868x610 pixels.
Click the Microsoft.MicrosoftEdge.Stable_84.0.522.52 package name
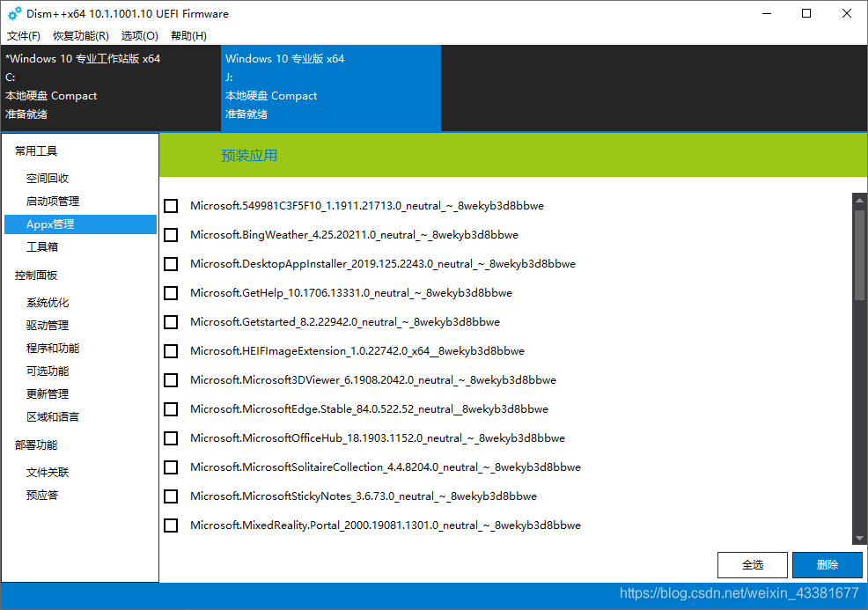(x=369, y=409)
